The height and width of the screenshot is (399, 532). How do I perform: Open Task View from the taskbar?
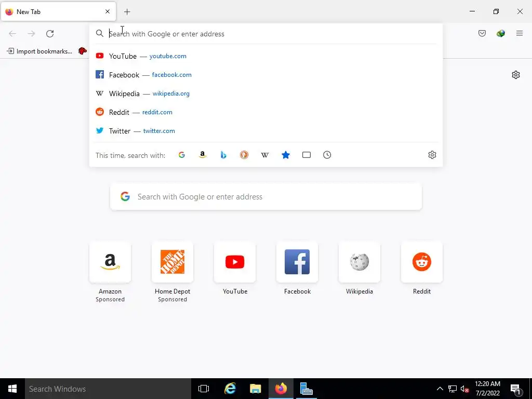coord(204,389)
